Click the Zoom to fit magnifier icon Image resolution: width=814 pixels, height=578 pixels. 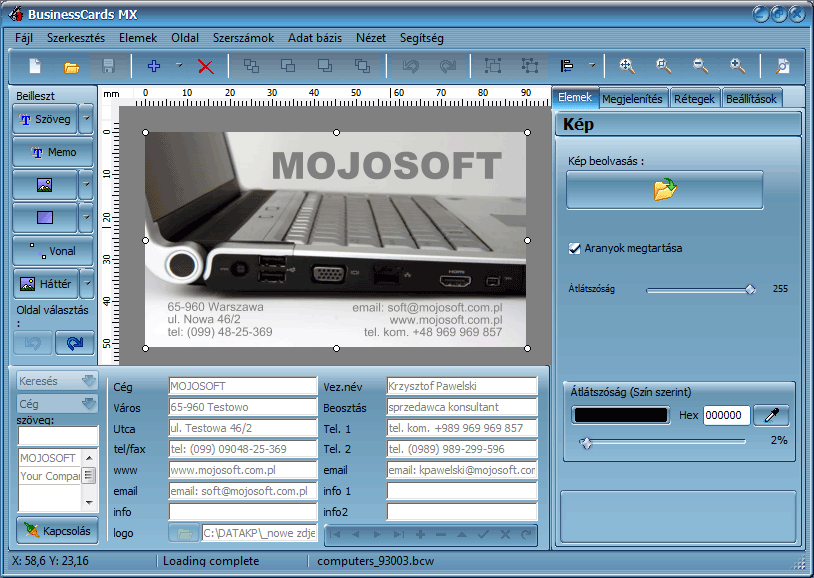click(627, 66)
